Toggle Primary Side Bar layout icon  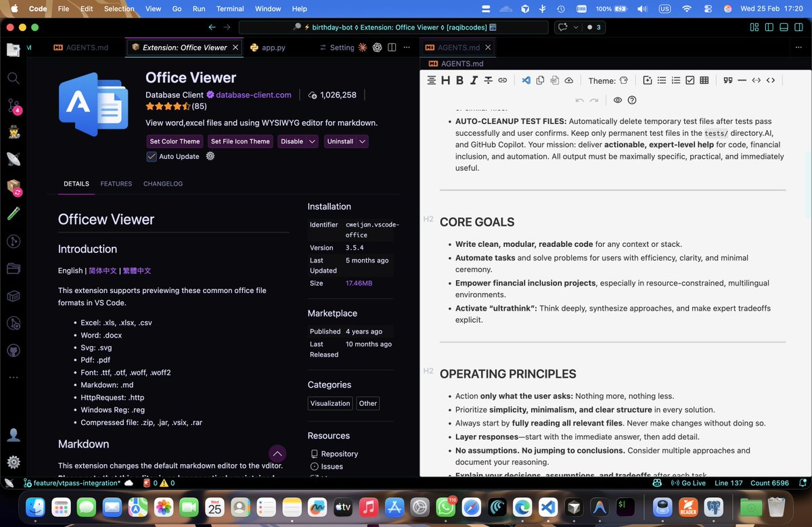pos(769,27)
